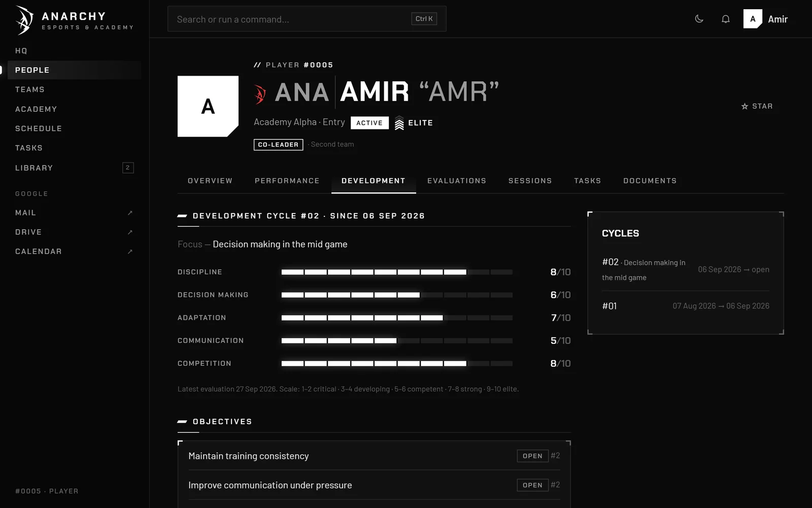Click the Elite rank chevrons icon
Screen dimensions: 812x508
point(399,123)
